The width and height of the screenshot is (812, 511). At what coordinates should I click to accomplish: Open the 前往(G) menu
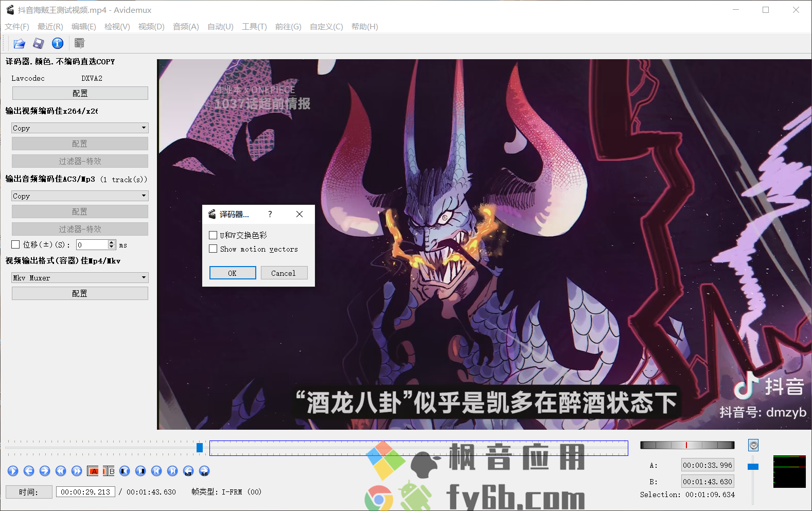(288, 27)
